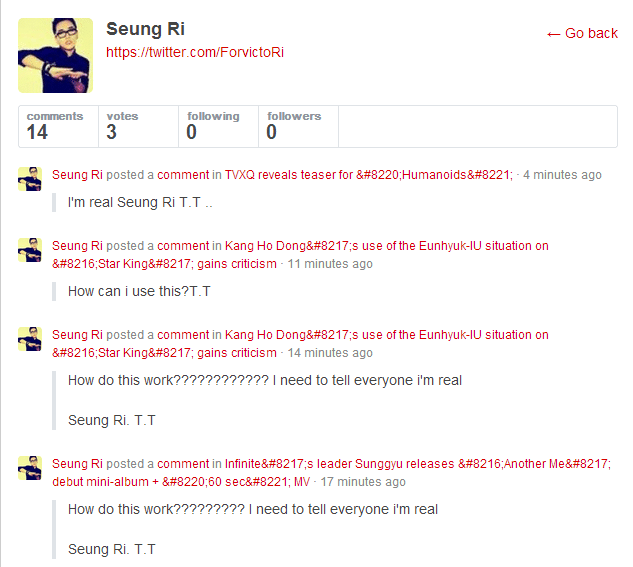Click avatar icon beside the 11 minutes ago comment

(x=30, y=250)
